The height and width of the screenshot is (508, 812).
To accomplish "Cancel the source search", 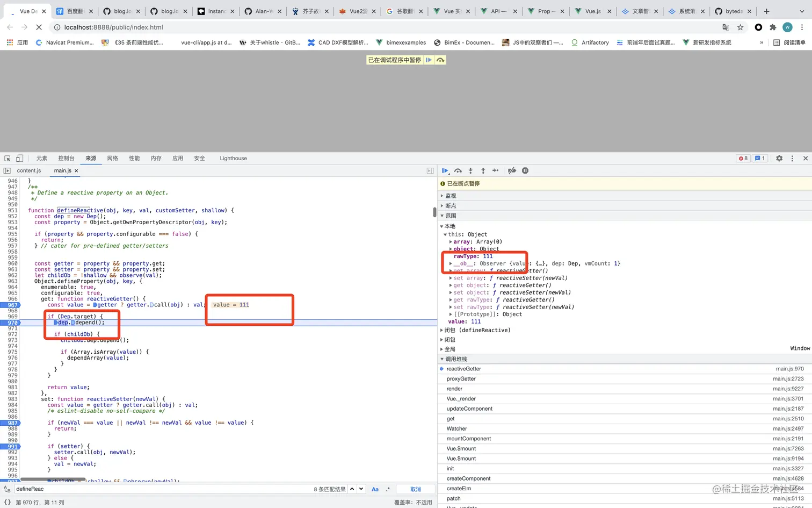I will tap(416, 489).
